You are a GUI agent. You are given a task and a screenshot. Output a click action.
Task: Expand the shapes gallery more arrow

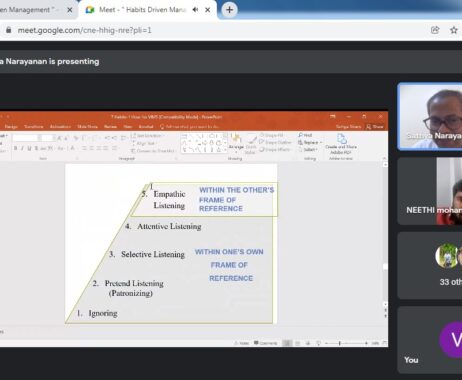point(226,150)
